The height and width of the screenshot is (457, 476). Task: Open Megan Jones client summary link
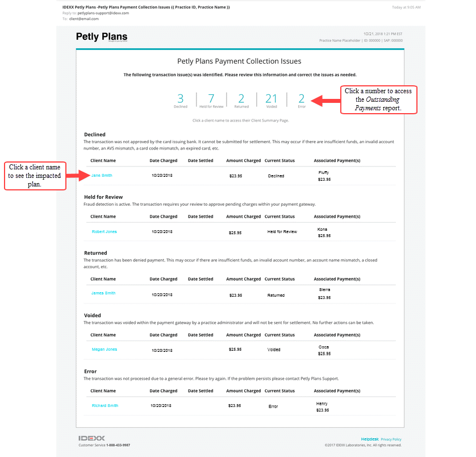[x=104, y=350]
